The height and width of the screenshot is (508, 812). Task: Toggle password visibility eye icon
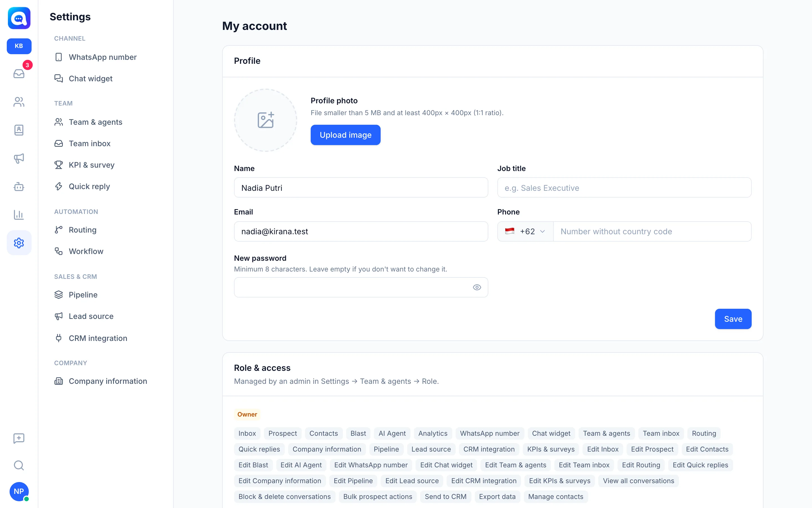point(477,287)
